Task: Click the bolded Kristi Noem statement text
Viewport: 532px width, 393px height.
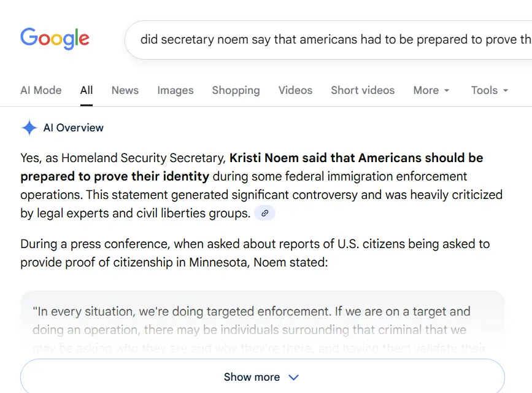Action: click(x=356, y=158)
